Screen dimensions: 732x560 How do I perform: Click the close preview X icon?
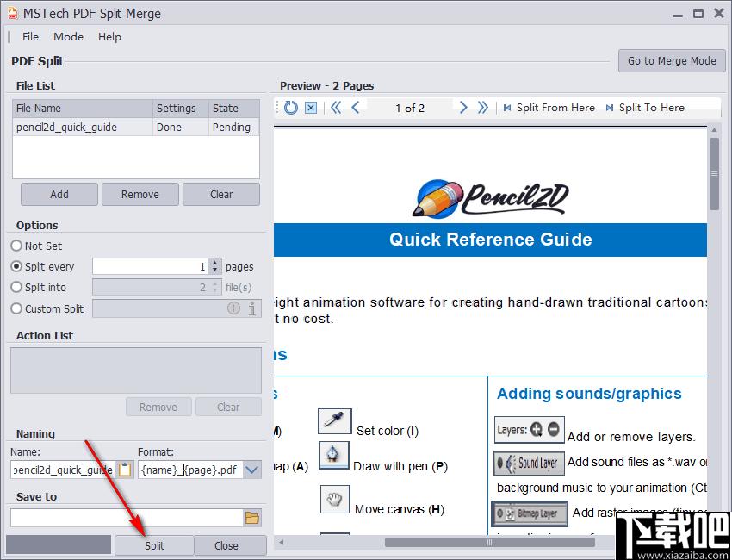(311, 108)
